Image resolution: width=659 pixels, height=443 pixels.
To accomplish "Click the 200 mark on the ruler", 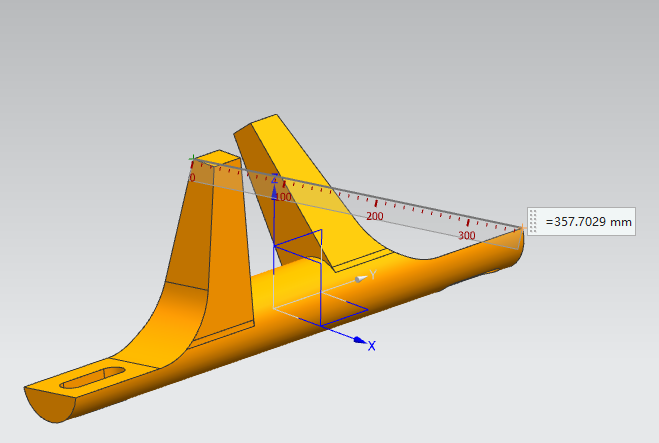I will coord(375,216).
